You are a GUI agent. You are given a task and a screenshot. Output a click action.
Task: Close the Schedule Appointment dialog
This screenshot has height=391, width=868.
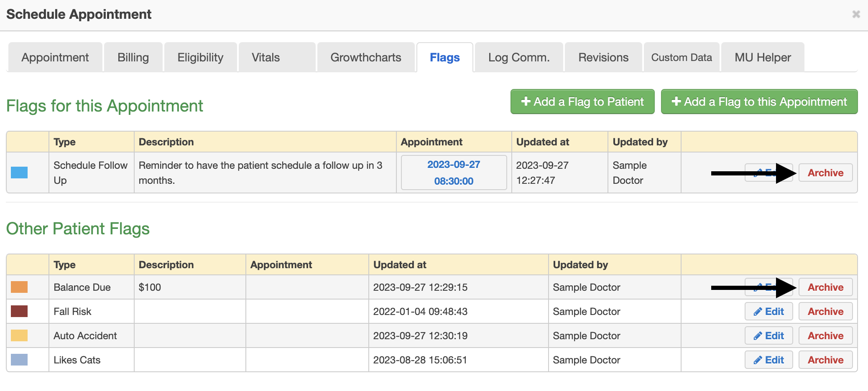tap(856, 14)
